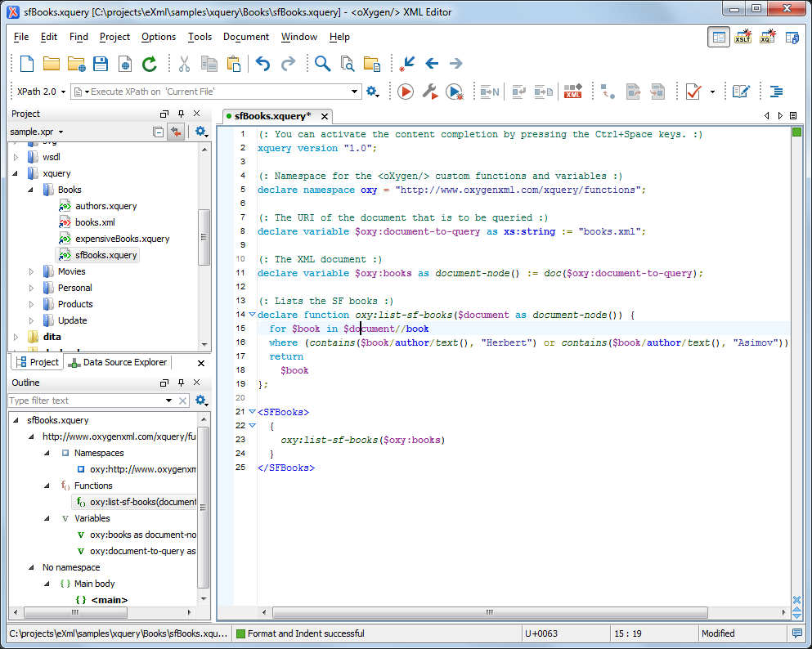Image resolution: width=812 pixels, height=649 pixels.
Task: Open XPath 2.0 version dropdown
Action: [42, 92]
